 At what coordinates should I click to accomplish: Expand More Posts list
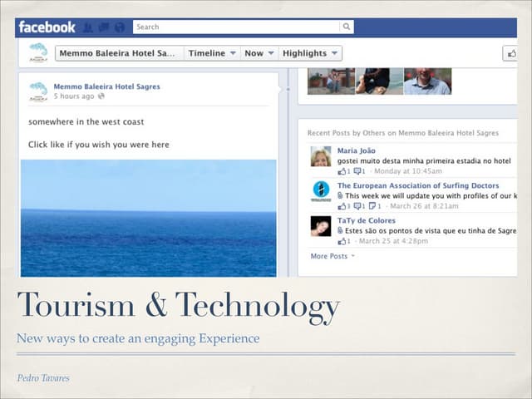(332, 256)
